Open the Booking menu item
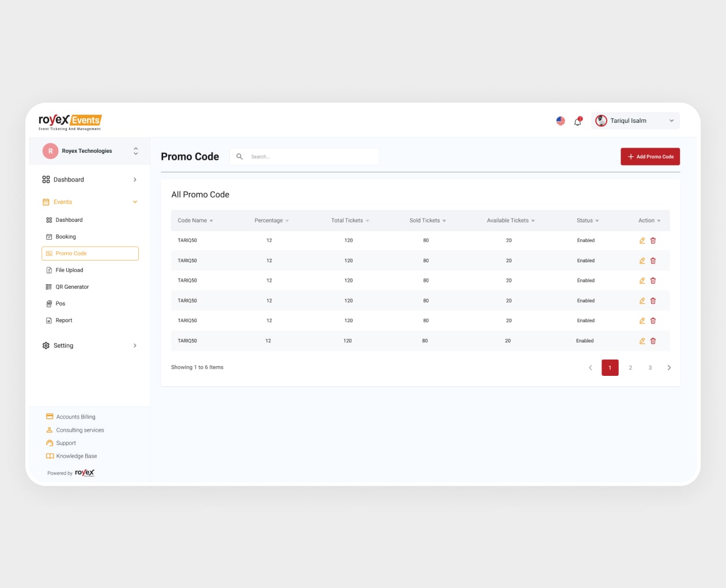 pyautogui.click(x=66, y=237)
